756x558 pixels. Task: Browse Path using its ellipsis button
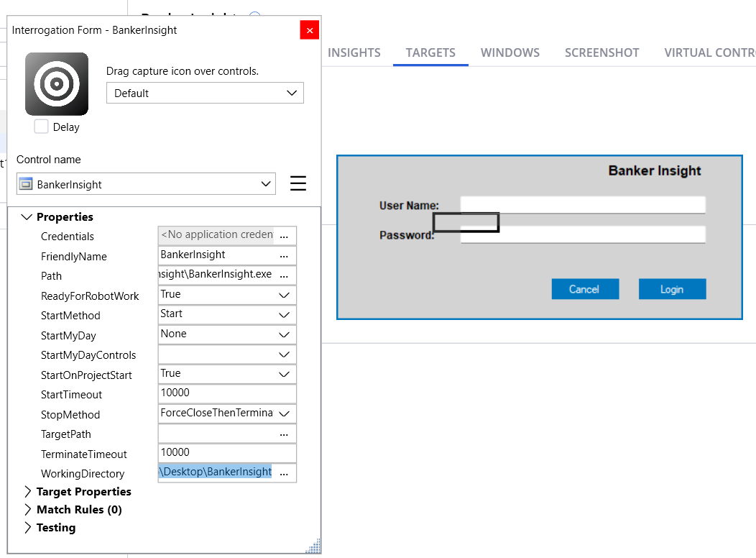284,275
